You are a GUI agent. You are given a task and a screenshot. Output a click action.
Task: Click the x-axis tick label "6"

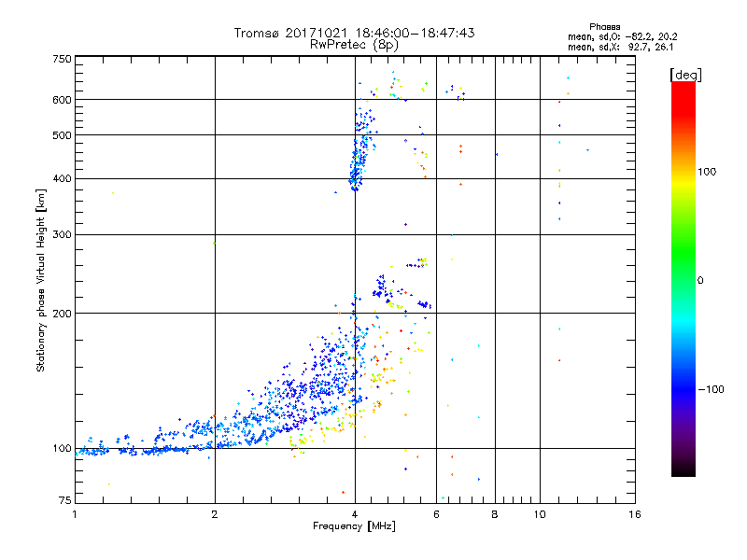click(x=436, y=514)
